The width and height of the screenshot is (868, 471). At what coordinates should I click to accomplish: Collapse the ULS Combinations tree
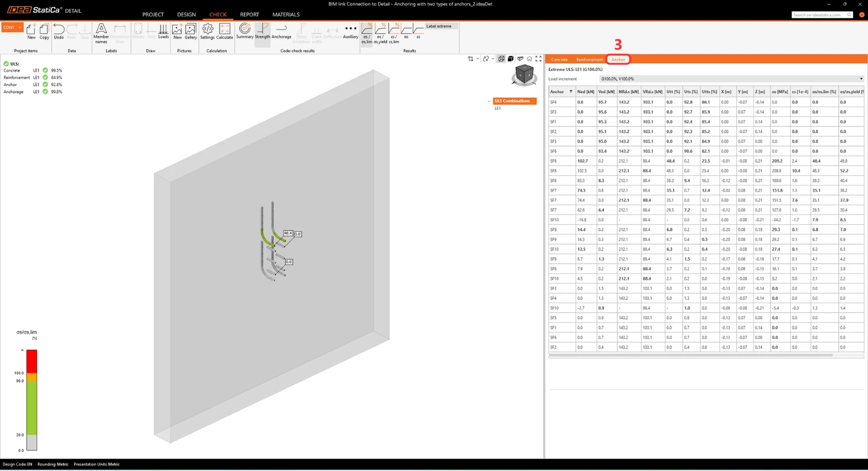pyautogui.click(x=489, y=101)
